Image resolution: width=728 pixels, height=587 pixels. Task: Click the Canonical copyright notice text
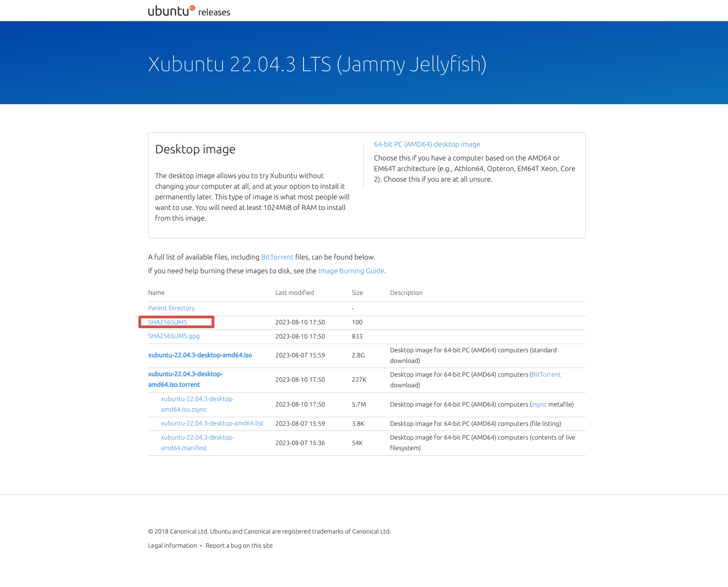269,532
